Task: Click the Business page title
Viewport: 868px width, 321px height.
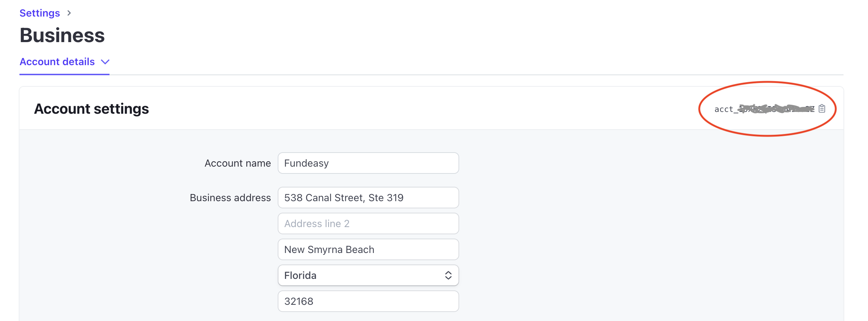Action: [x=62, y=35]
